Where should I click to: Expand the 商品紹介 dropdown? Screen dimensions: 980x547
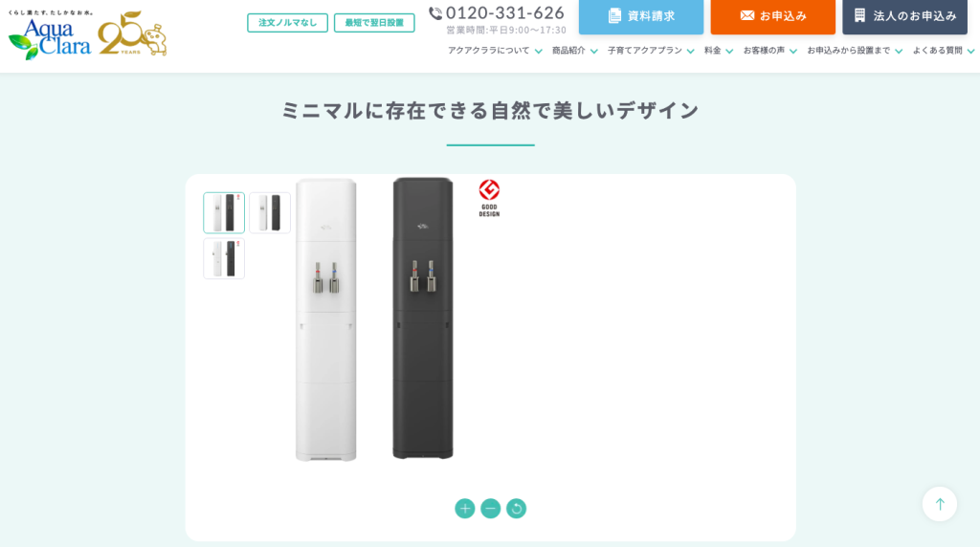tap(574, 51)
